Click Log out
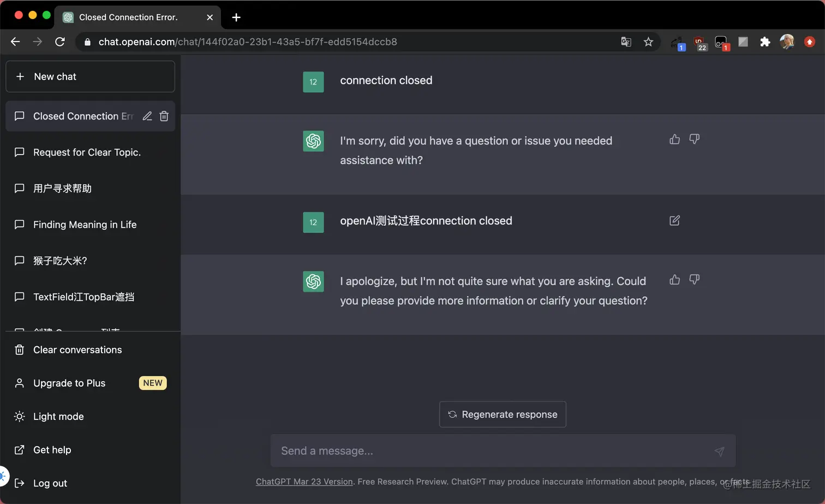Viewport: 825px width, 504px height. tap(90, 483)
